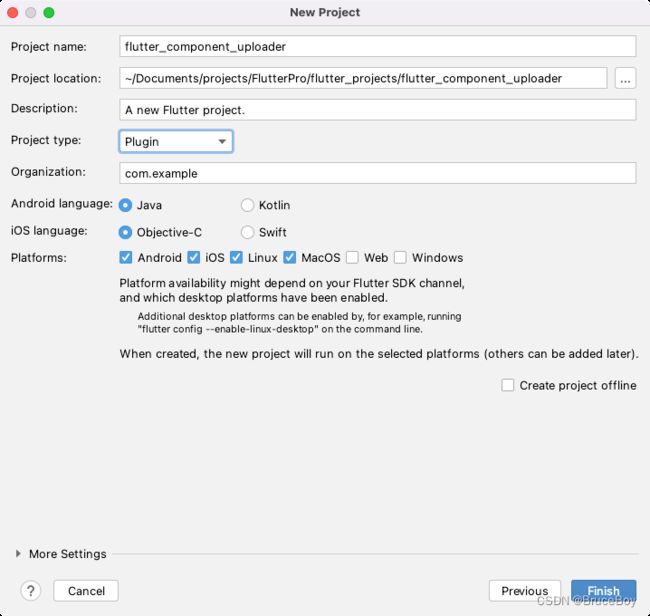Image resolution: width=650 pixels, height=616 pixels.
Task: Choose Java for Android language
Action: (x=125, y=205)
